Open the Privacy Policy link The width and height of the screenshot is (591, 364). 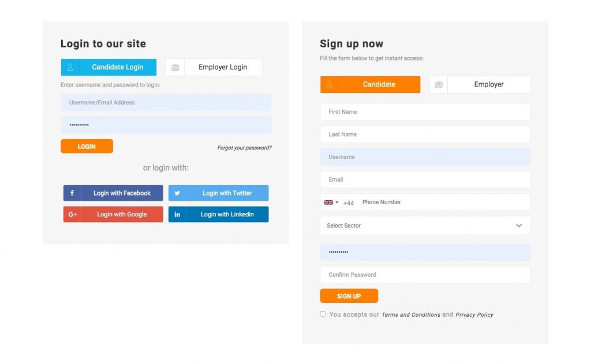click(x=474, y=314)
